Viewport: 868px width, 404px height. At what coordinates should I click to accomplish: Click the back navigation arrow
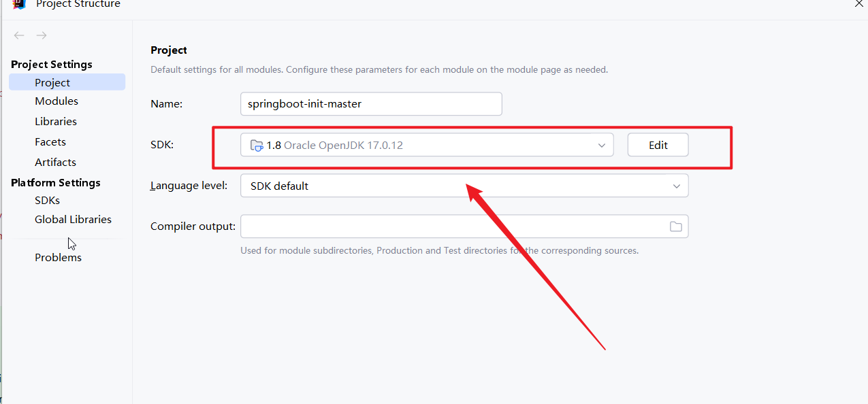click(x=19, y=35)
